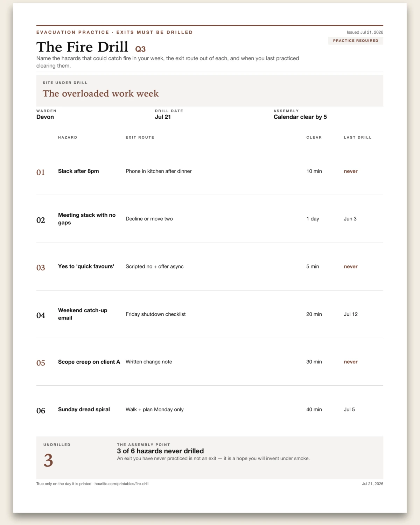The width and height of the screenshot is (420, 525).
Task: Select the 'Sunday dread spiral' hazard
Action: tap(84, 409)
